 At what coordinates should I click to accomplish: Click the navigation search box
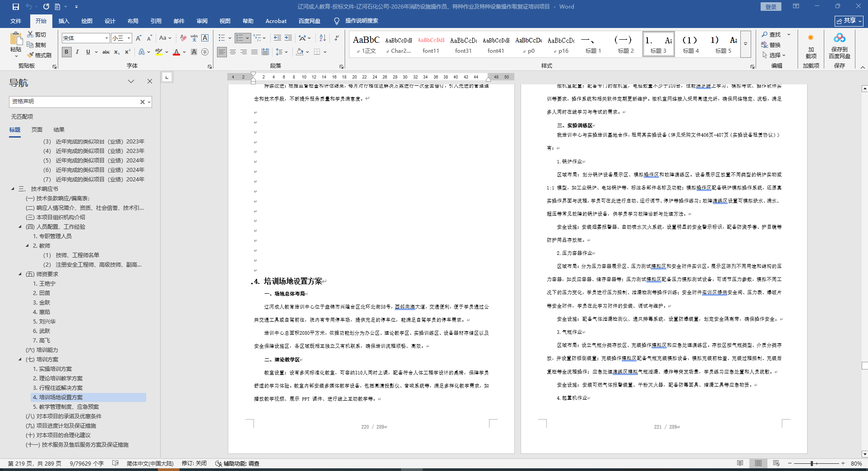pos(74,102)
